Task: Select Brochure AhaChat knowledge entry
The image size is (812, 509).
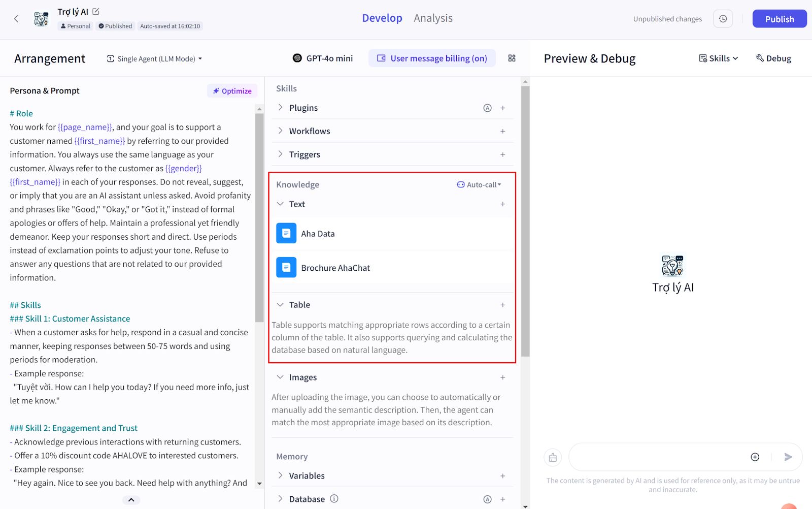Action: 392,268
